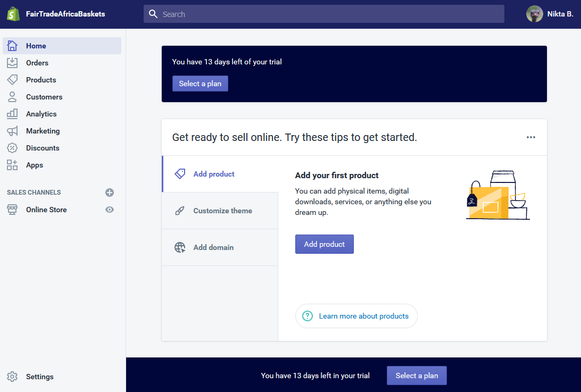Click the Nikta B. profile avatar

click(534, 14)
